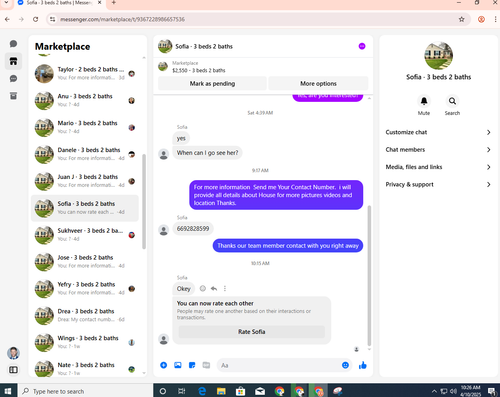Expand Customize chat section

[x=438, y=132]
